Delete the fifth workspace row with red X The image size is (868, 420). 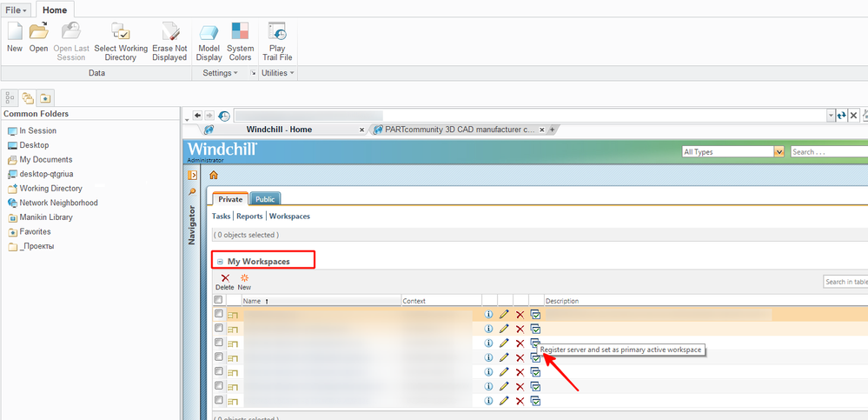(x=520, y=372)
